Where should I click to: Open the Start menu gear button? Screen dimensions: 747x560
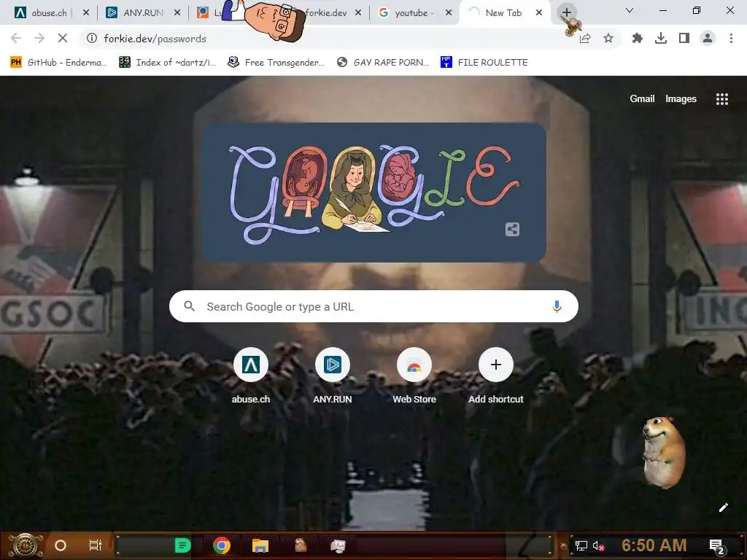pyautogui.click(x=26, y=545)
